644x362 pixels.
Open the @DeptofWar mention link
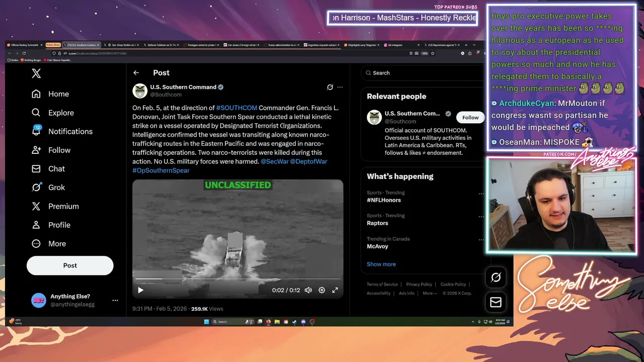pos(308,161)
